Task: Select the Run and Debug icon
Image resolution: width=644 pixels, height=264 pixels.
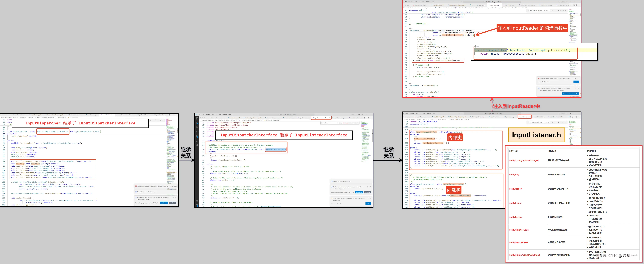Action: (197, 132)
